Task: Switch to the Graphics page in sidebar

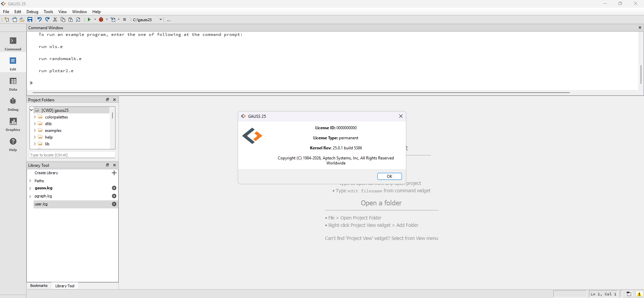Action: coord(13,124)
